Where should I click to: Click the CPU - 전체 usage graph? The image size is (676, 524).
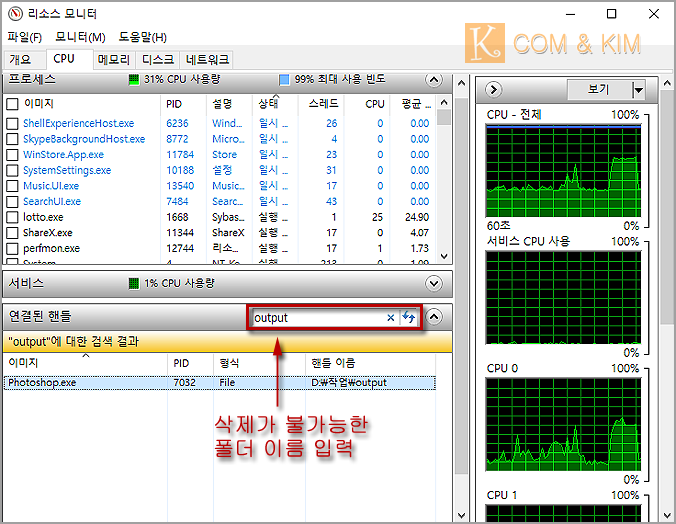pyautogui.click(x=563, y=171)
